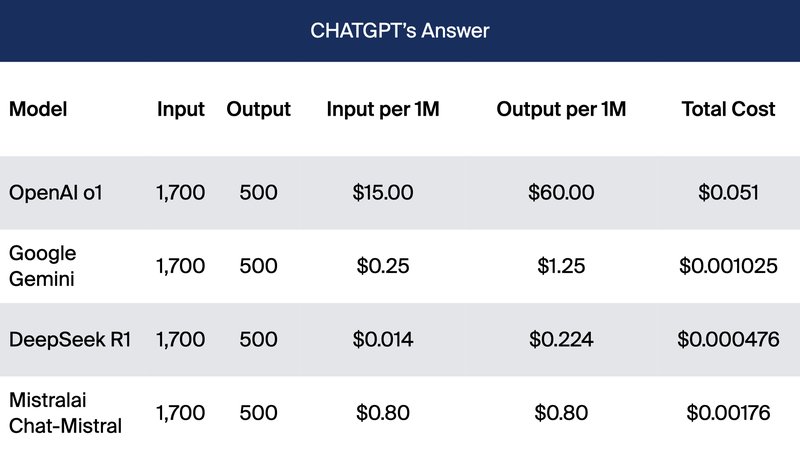Select the $0.000476 total cost cell
Image resolution: width=800 pixels, height=450 pixels.
(x=728, y=339)
